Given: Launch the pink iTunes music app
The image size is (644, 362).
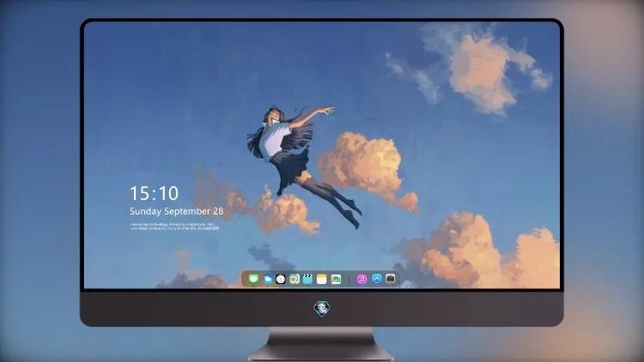Looking at the screenshot, I should (x=361, y=279).
